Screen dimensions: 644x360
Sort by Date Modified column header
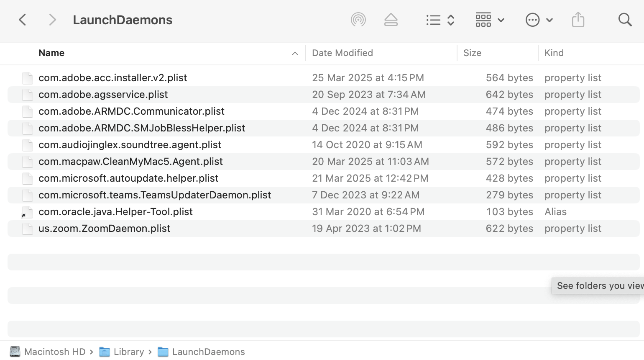click(x=342, y=53)
